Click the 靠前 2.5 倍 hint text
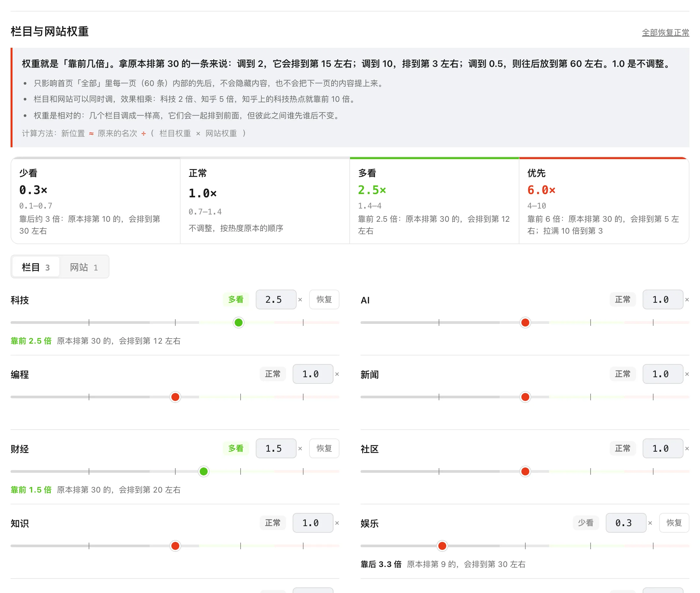This screenshot has width=700, height=593. click(31, 341)
